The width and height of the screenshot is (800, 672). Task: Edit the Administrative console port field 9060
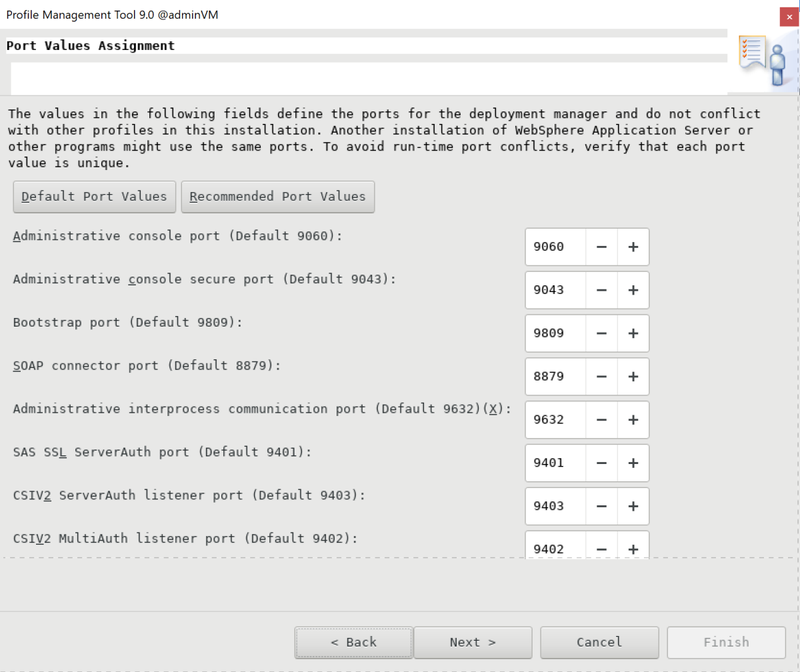tap(555, 247)
